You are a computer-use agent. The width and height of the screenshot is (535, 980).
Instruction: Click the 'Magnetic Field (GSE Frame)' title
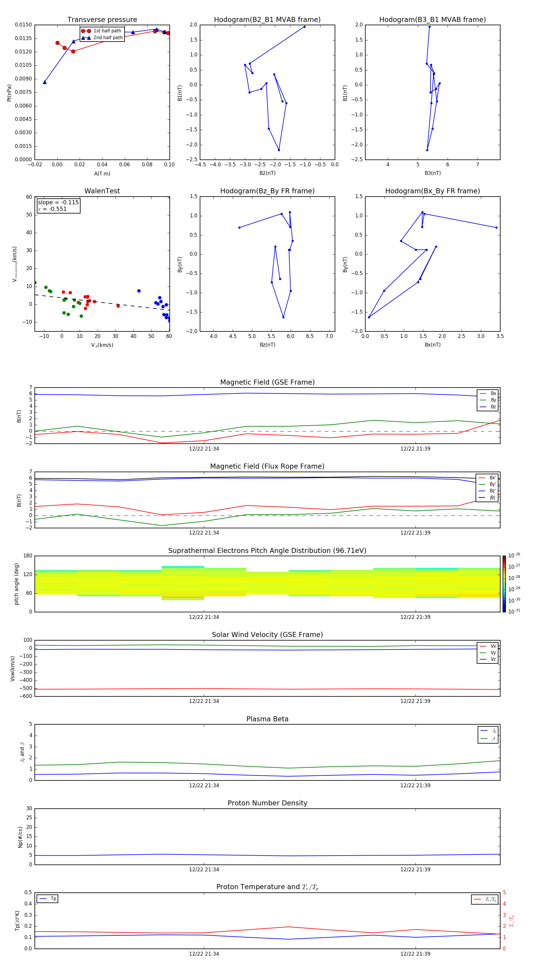tap(267, 382)
